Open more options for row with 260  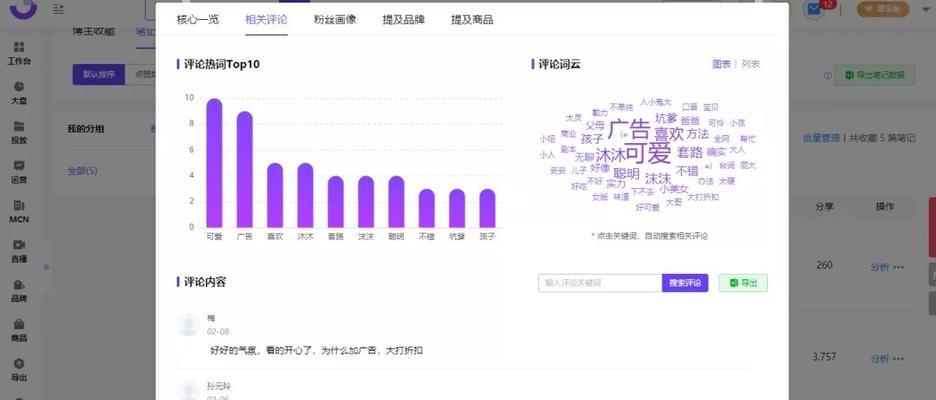click(898, 267)
